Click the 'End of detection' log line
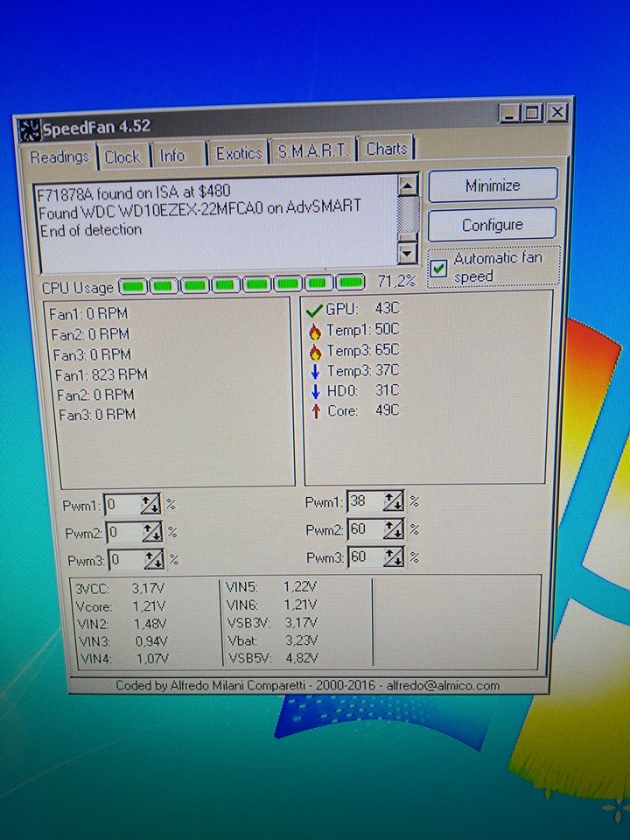This screenshot has height=840, width=630. [91, 230]
